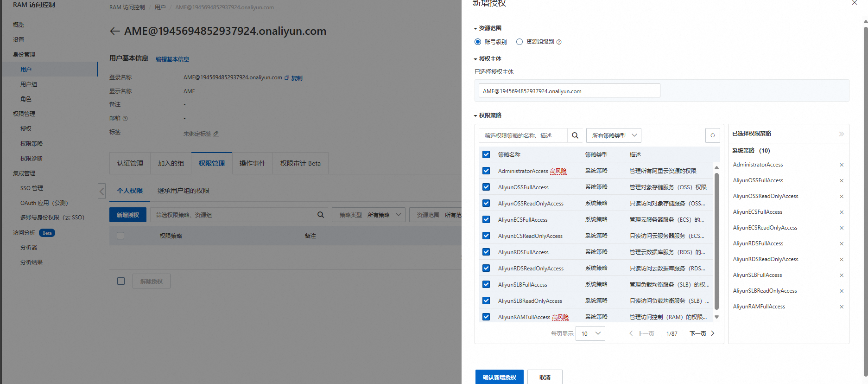The width and height of the screenshot is (868, 384).
Task: Open the 资源范围 filter dropdown
Action: [x=436, y=215]
